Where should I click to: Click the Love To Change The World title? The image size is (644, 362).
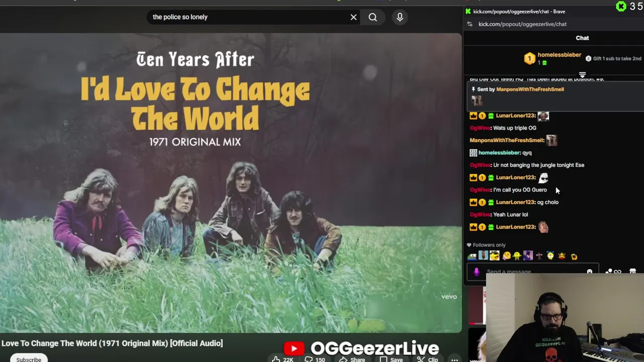click(x=112, y=343)
